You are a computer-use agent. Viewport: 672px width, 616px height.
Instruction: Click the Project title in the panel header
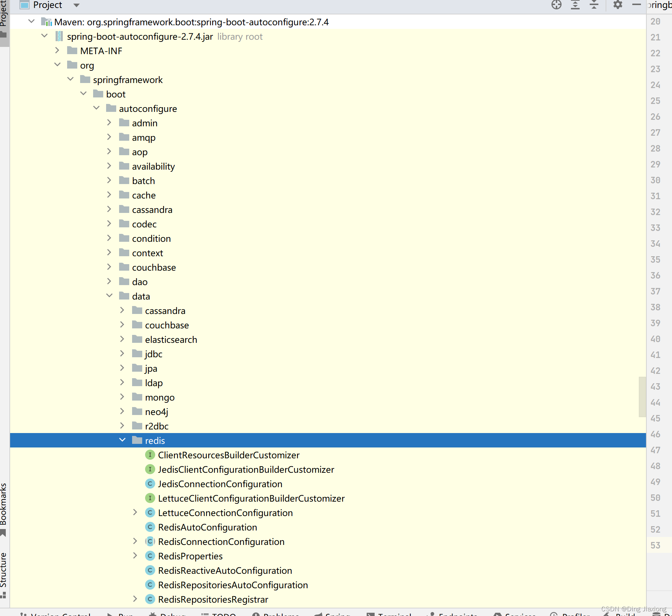point(48,5)
